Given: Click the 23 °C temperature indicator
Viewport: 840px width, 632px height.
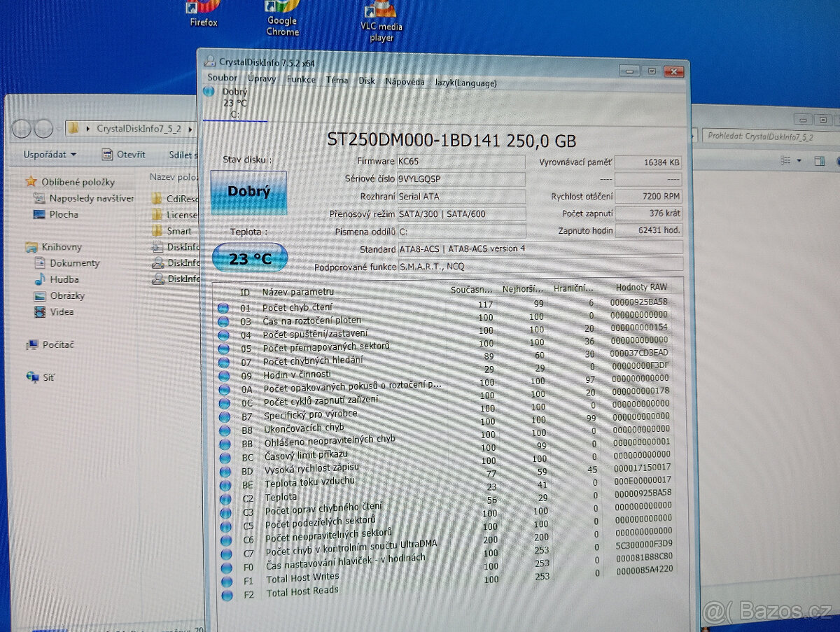Looking at the screenshot, I should [249, 258].
